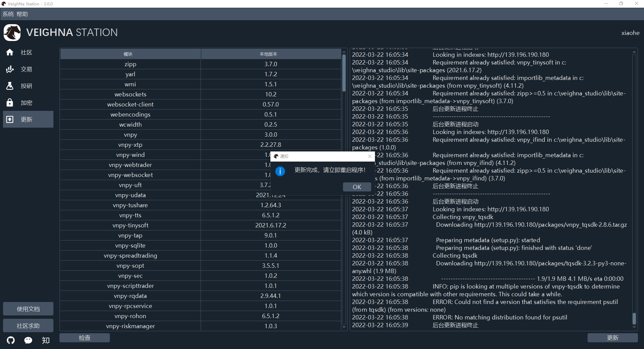Open the 社区 home icon in sidebar
The image size is (644, 349).
(10, 52)
